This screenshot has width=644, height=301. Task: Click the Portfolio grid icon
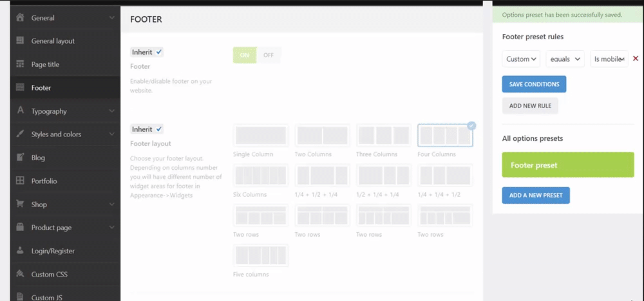[20, 181]
